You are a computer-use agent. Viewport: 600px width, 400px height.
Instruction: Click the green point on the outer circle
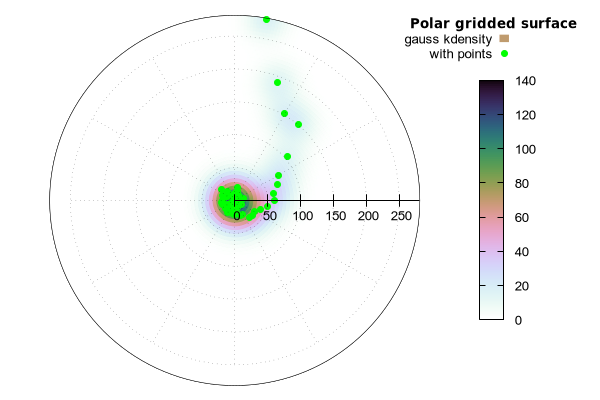pos(267,20)
